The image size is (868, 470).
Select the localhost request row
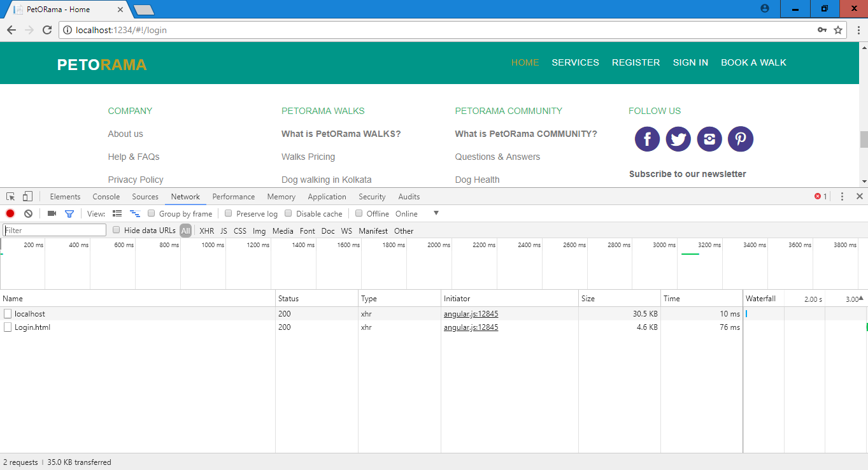pyautogui.click(x=434, y=314)
